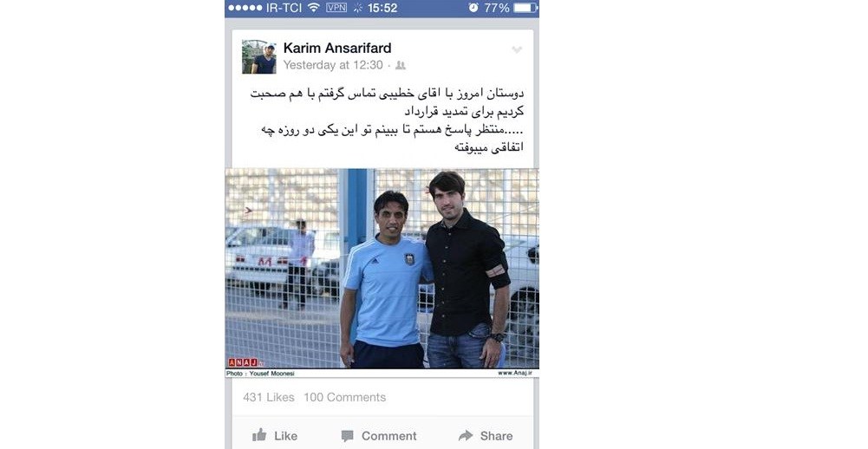Click the 15:52 clock in status bar
The image size is (868, 449).
coord(382,8)
